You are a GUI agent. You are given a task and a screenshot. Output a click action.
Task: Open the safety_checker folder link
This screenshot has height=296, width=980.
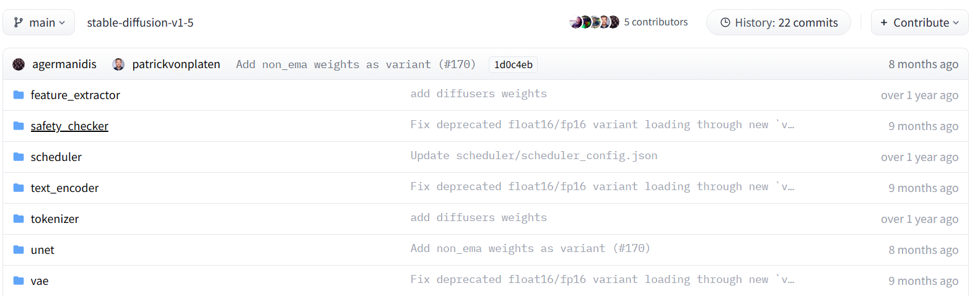point(69,126)
